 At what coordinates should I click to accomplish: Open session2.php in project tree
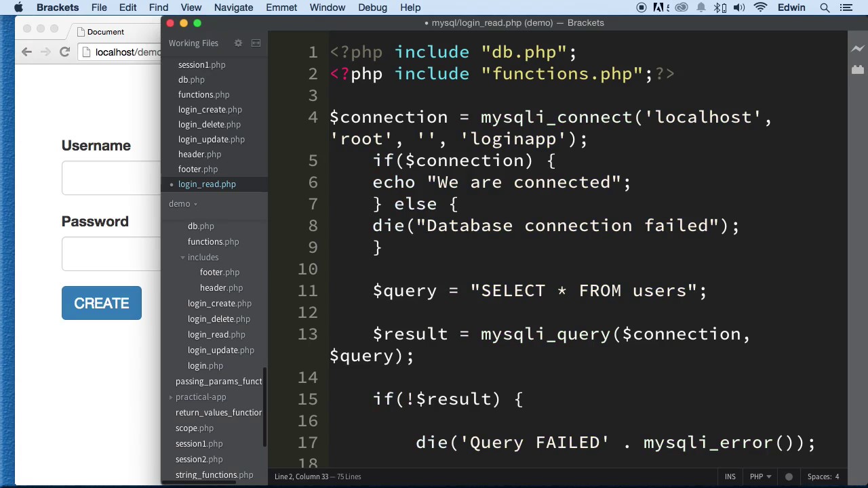pyautogui.click(x=199, y=460)
